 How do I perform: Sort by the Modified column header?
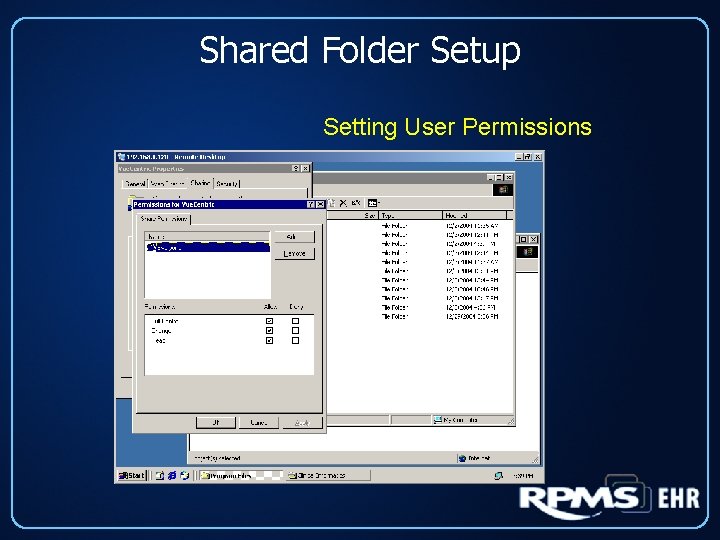pos(475,215)
